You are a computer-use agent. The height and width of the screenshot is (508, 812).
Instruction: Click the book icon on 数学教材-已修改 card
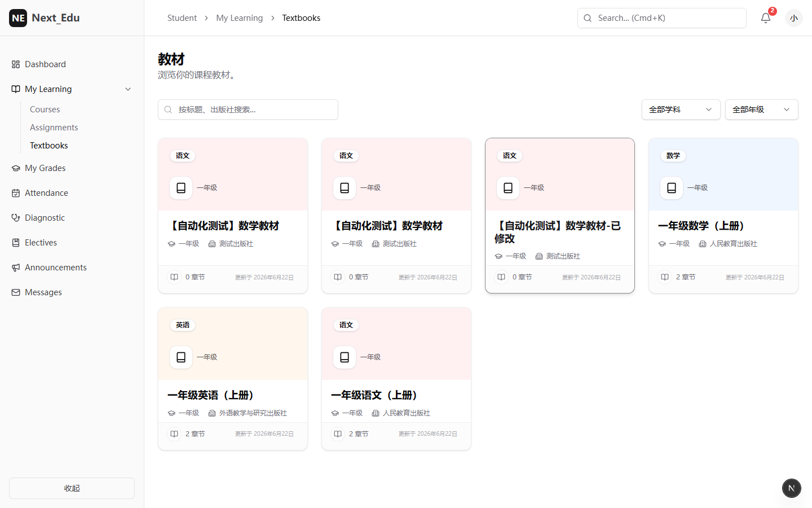pos(508,188)
